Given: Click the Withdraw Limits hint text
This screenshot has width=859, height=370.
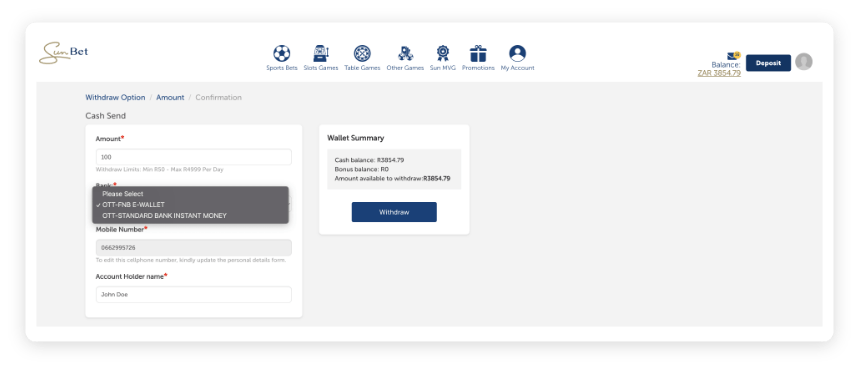Looking at the screenshot, I should tap(159, 169).
